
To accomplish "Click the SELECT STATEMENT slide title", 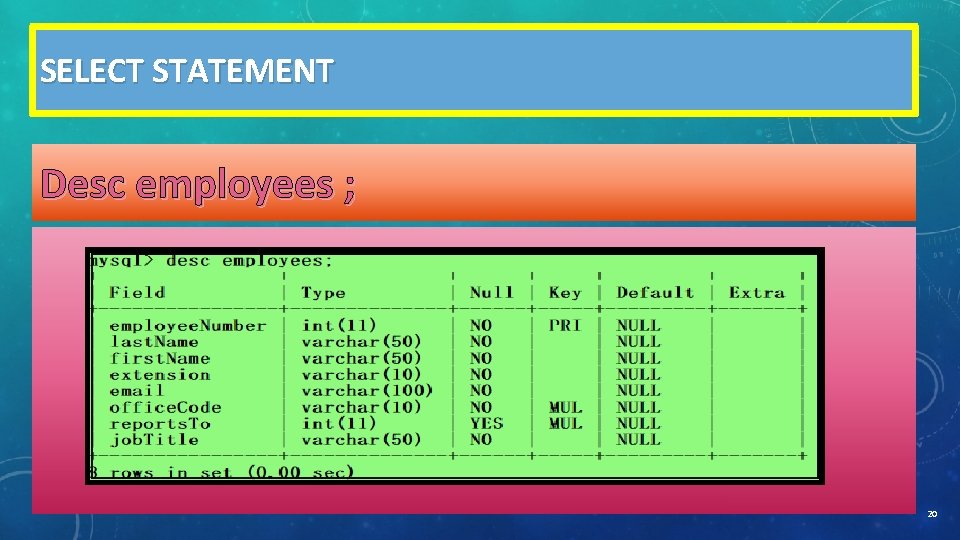I will click(x=187, y=70).
